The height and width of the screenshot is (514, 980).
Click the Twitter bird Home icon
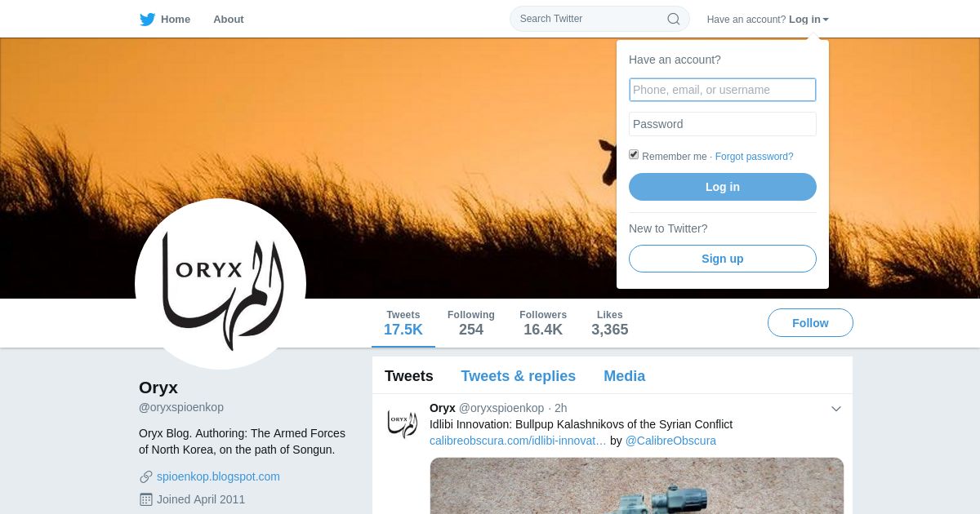coord(147,20)
